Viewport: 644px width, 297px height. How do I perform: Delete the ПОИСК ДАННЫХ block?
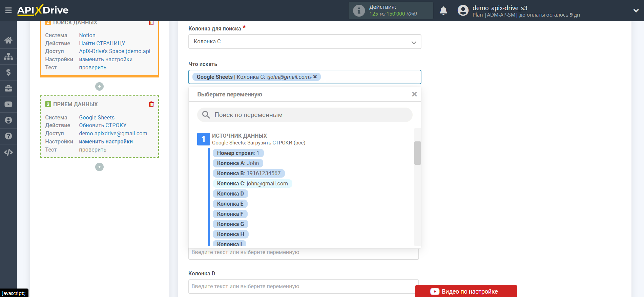(151, 23)
